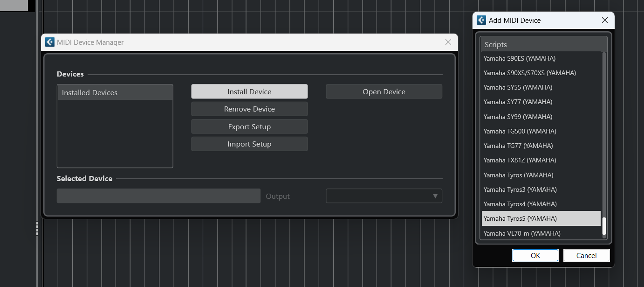644x287 pixels.
Task: Close the Add MIDI Device window
Action: point(605,20)
